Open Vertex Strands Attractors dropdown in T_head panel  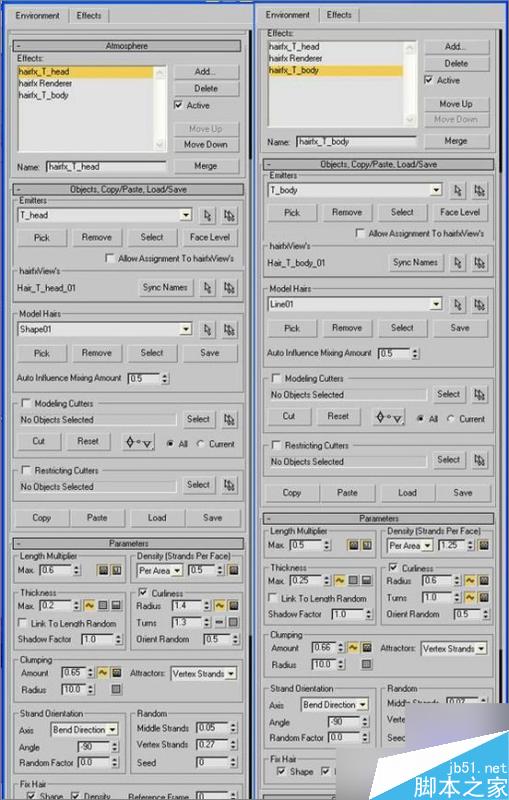tap(203, 673)
